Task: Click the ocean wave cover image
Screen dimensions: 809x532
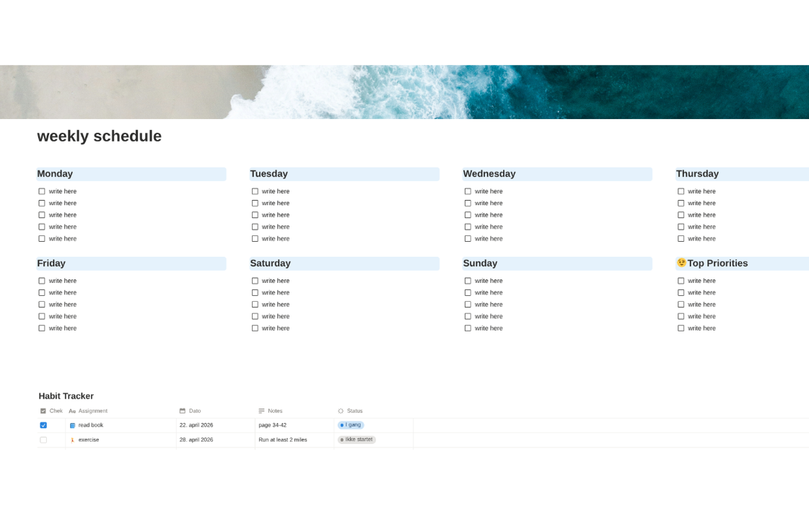Action: tap(404, 92)
